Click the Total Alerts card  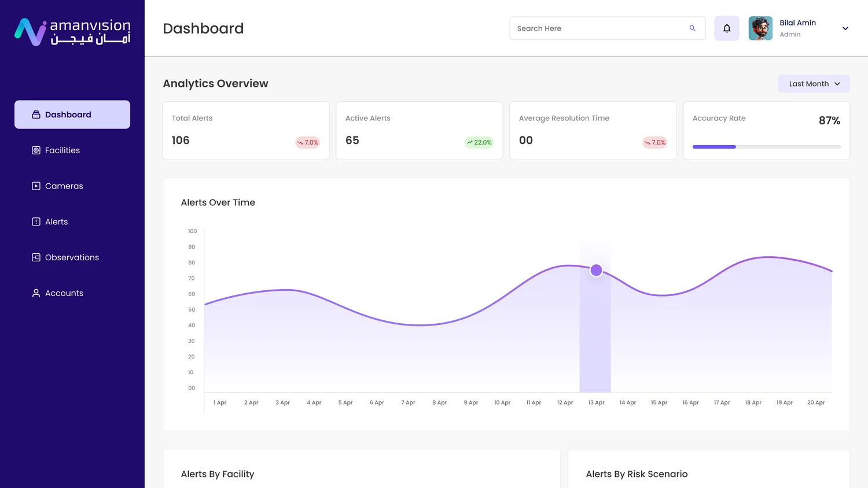pos(246,131)
